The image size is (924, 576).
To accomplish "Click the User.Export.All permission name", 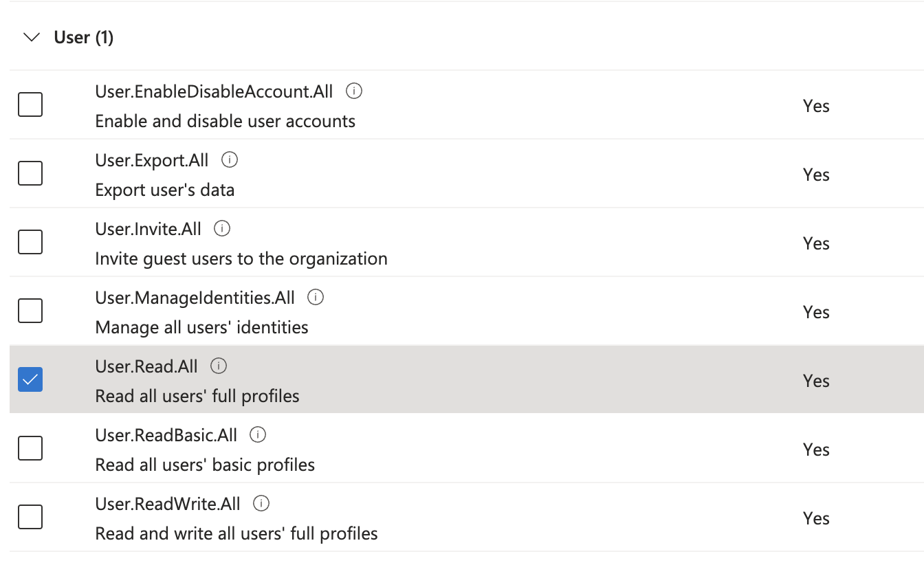I will (x=152, y=160).
